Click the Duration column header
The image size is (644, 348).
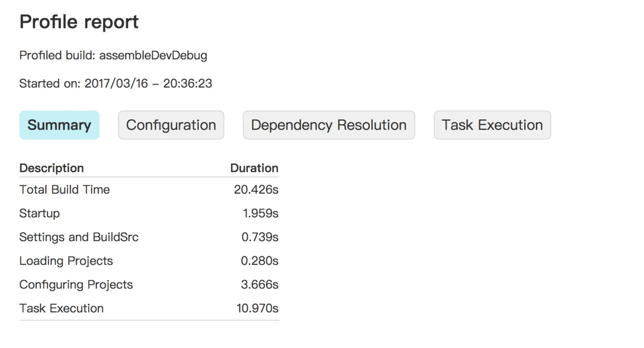pos(254,168)
